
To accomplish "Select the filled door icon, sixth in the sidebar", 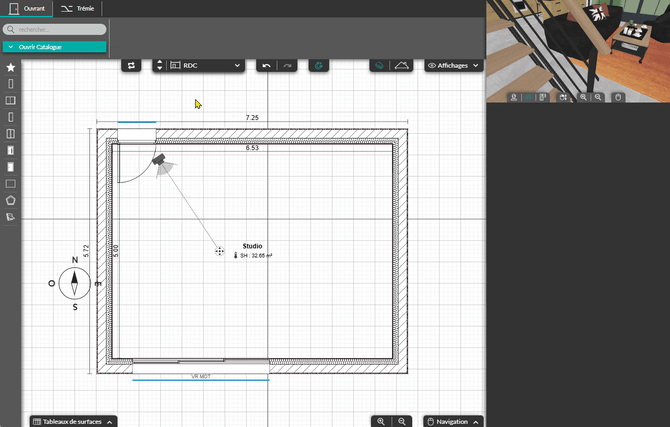I will (11, 150).
